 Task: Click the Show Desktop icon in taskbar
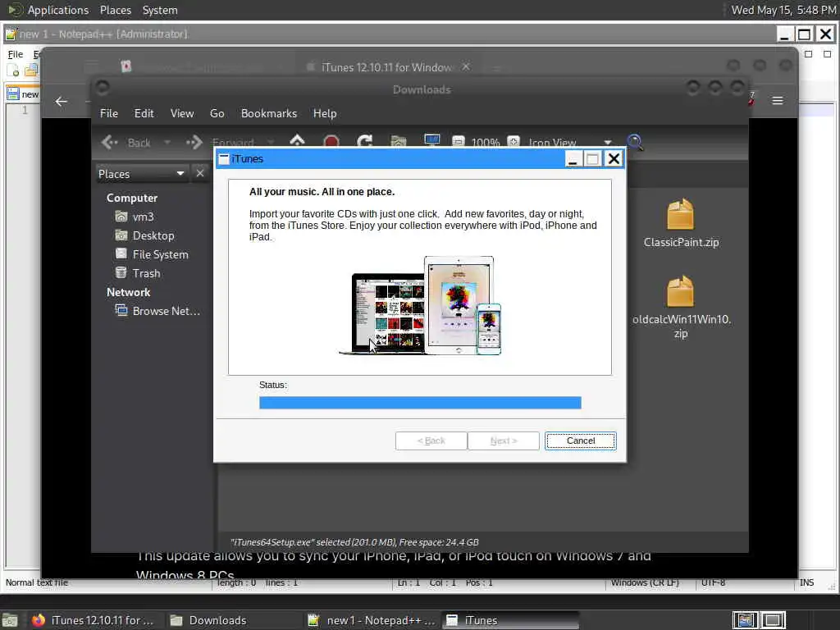(10, 620)
